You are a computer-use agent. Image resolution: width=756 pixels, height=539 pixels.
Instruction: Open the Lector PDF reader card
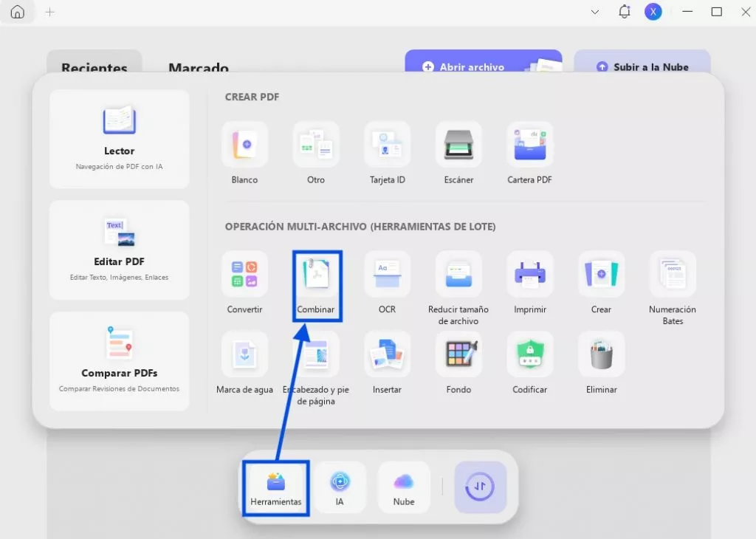[119, 139]
